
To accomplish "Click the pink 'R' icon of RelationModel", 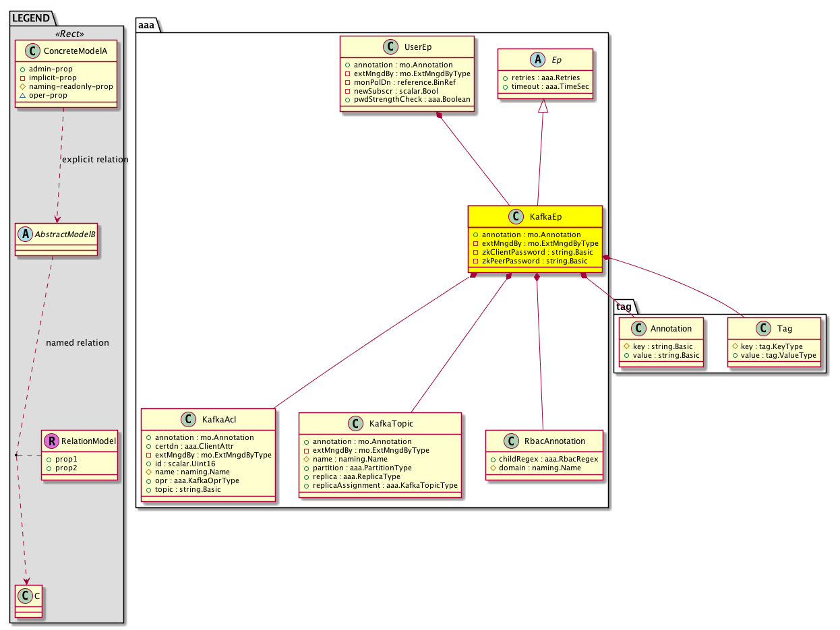I will (52, 441).
